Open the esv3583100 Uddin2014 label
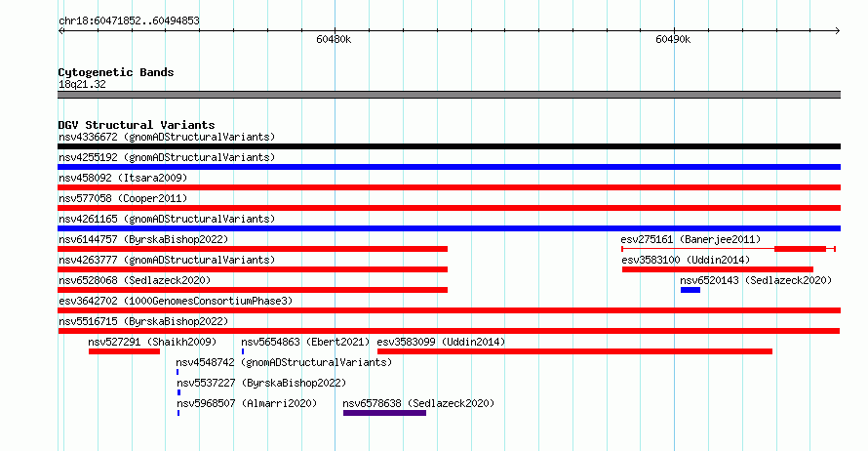The image size is (868, 451). tap(686, 260)
